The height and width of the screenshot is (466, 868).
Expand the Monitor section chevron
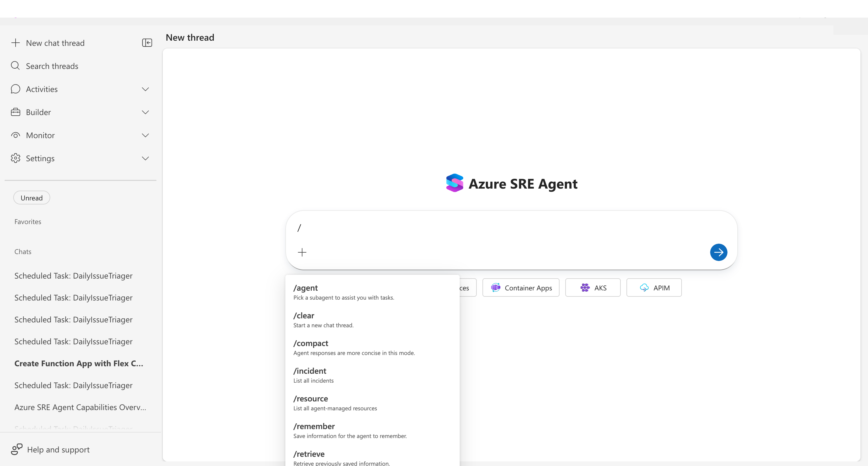click(145, 135)
